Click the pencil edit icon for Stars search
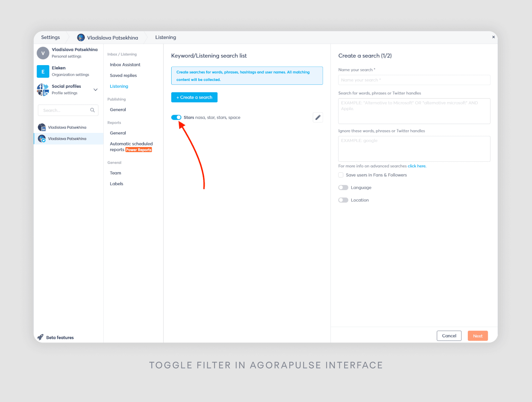The height and width of the screenshot is (402, 532). click(318, 117)
